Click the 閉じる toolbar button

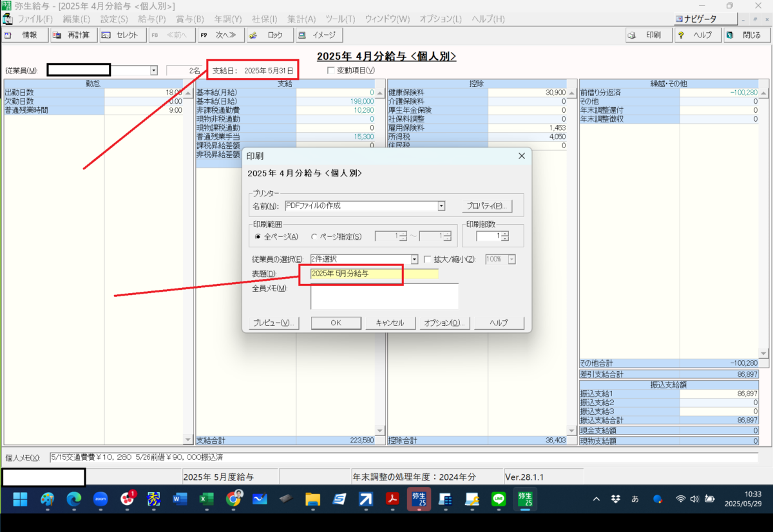point(747,35)
